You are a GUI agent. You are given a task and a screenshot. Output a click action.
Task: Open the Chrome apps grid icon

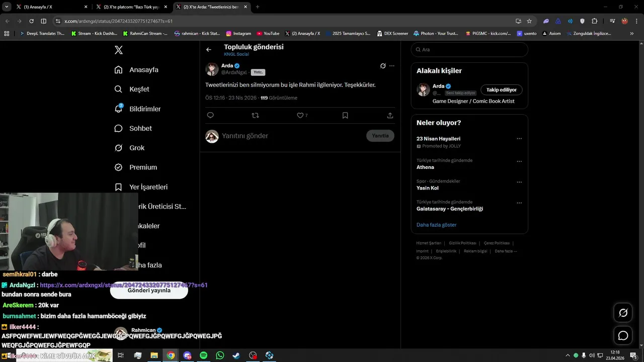click(x=7, y=33)
